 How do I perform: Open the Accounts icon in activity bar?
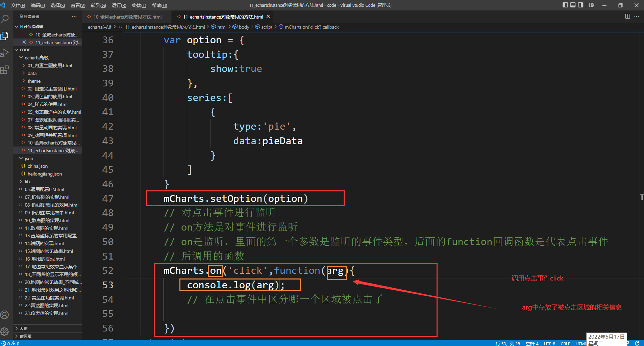pyautogui.click(x=5, y=315)
